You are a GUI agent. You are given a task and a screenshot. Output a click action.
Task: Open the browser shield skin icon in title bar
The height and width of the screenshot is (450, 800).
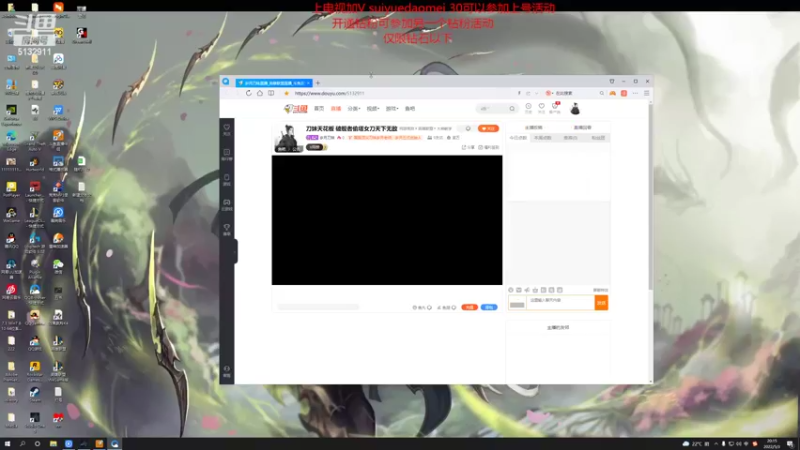[x=612, y=81]
